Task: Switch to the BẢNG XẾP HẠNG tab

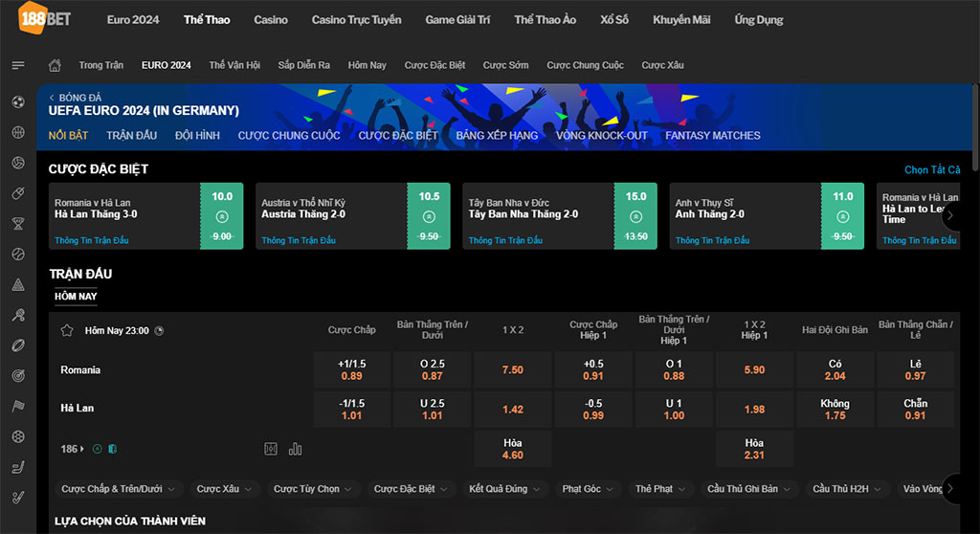Action: pyautogui.click(x=497, y=135)
